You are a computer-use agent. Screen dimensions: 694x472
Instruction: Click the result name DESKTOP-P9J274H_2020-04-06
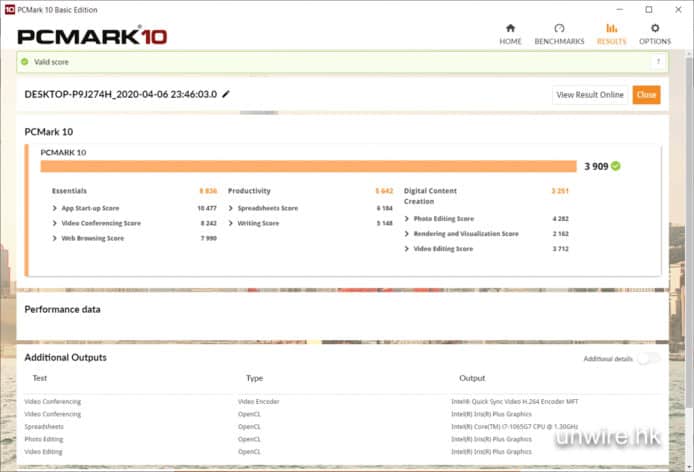(x=121, y=94)
